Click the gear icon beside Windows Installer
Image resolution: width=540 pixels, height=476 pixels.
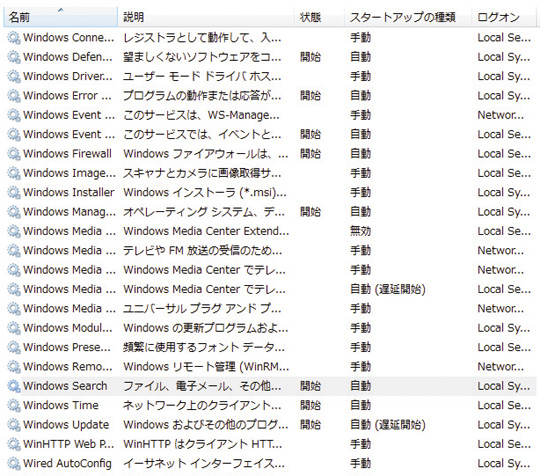tap(14, 192)
